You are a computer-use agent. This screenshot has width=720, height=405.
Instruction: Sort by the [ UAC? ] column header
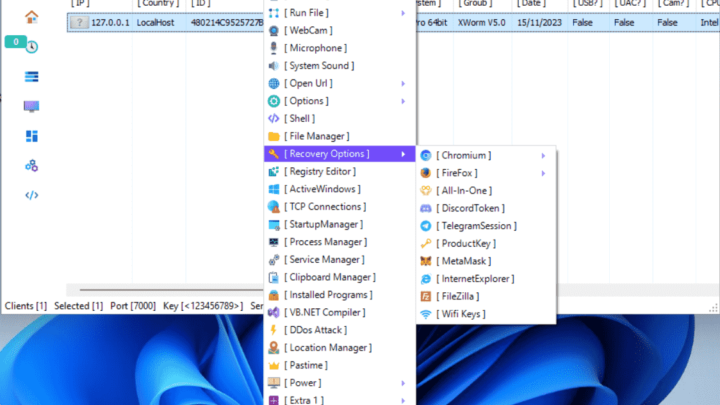630,4
